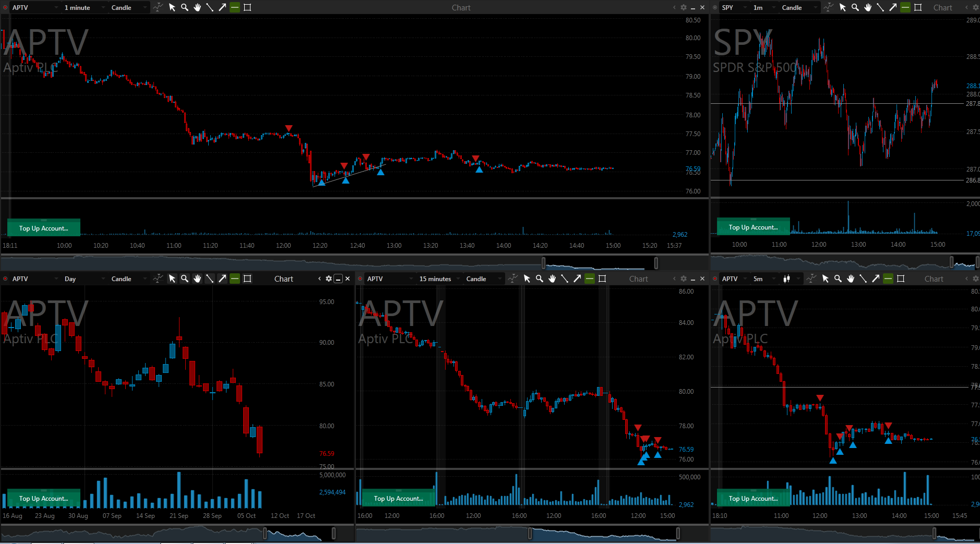This screenshot has height=544, width=980.
Task: Click SPY chart navigator overview strip
Action: [x=845, y=261]
